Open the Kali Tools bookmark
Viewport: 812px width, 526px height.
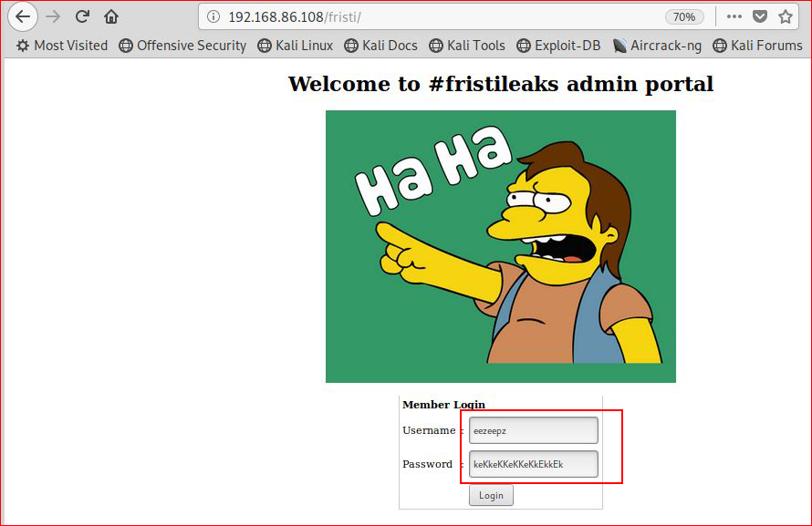pos(467,46)
